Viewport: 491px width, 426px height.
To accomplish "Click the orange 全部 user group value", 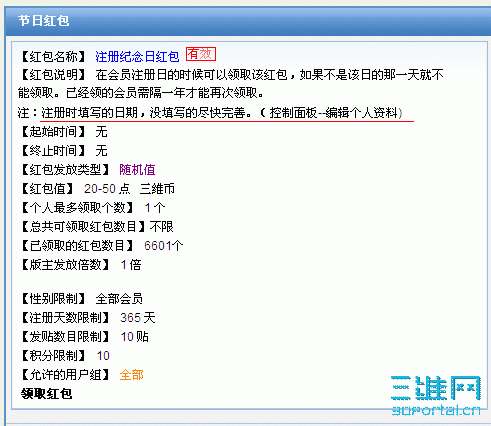I will pyautogui.click(x=131, y=375).
